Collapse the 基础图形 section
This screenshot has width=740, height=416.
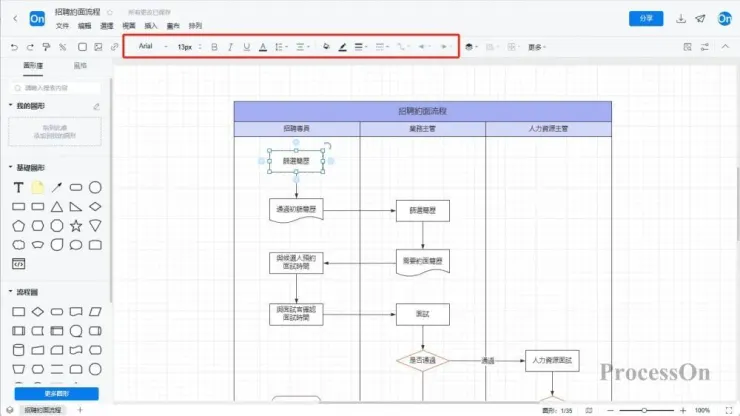click(10, 167)
